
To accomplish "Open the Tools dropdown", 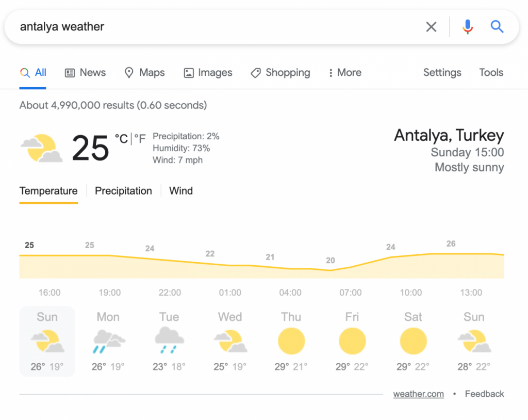I will [491, 72].
